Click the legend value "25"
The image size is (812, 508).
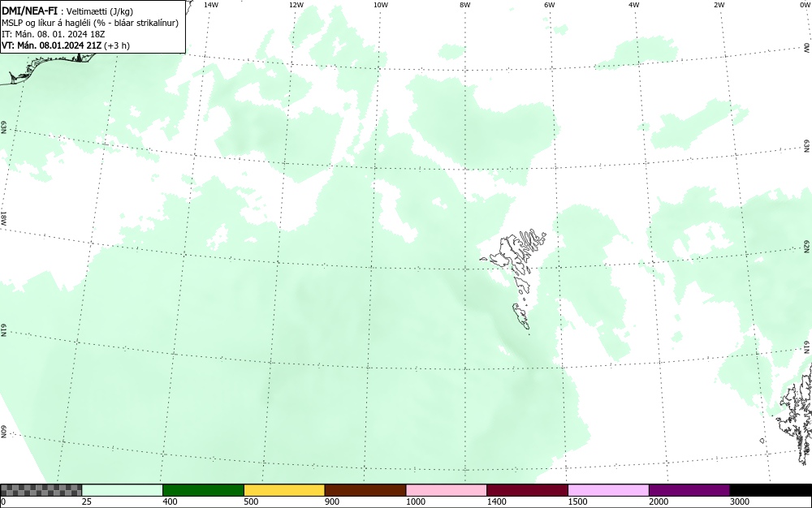pyautogui.click(x=87, y=502)
